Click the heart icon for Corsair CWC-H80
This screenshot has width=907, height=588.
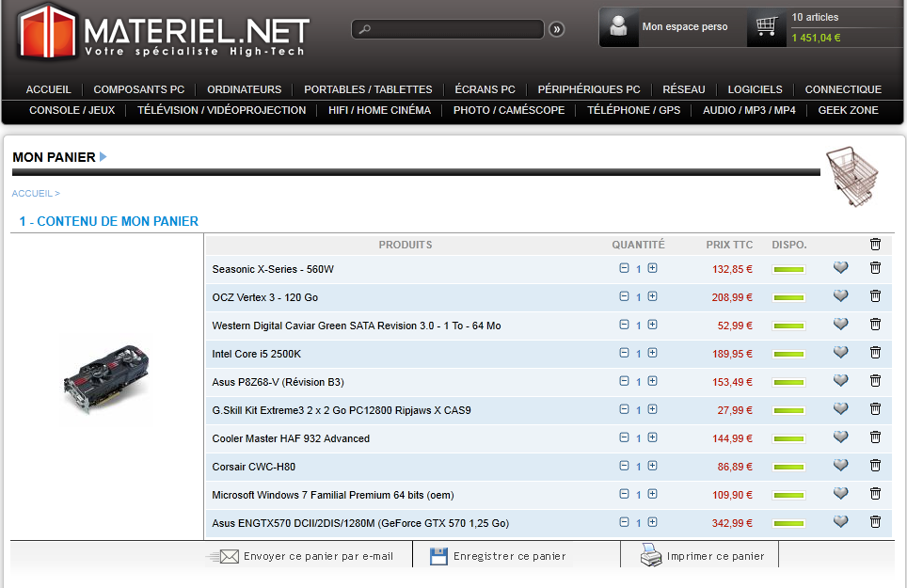(840, 466)
